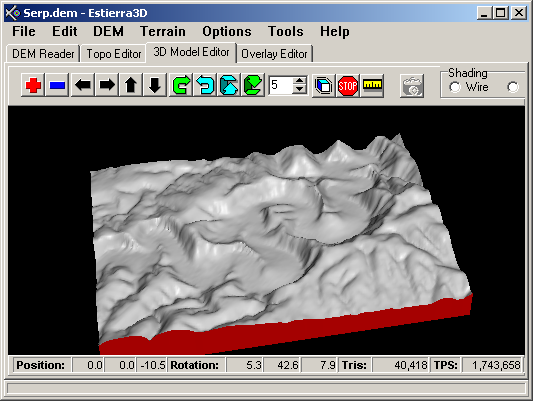Decrease step value with down spinner
The height and width of the screenshot is (401, 533).
[299, 89]
